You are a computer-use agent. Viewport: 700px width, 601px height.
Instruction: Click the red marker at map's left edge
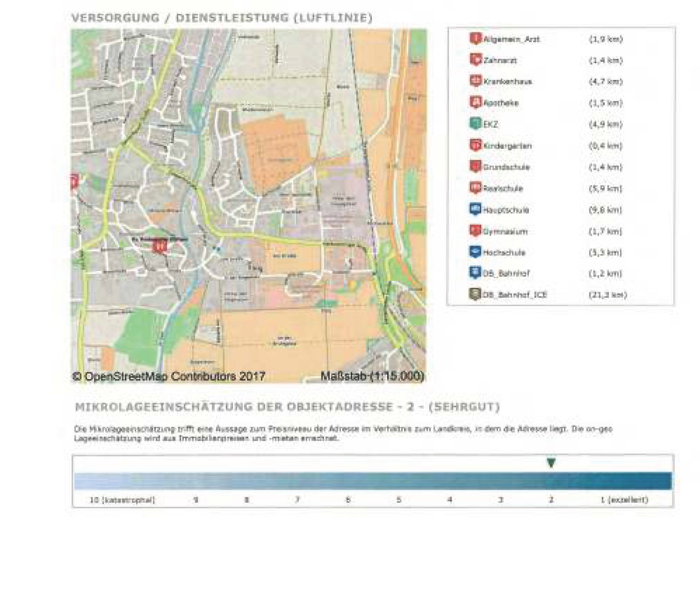pos(74,181)
